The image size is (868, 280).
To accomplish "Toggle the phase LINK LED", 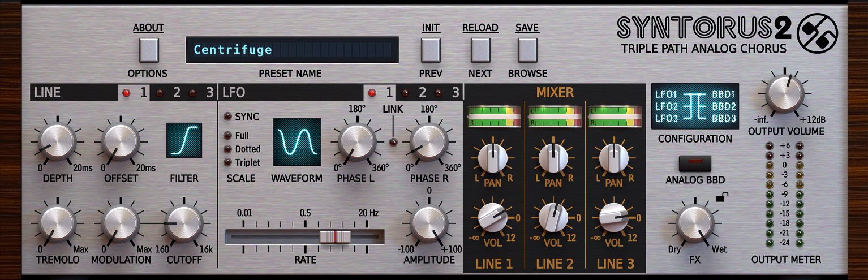I will 392,143.
